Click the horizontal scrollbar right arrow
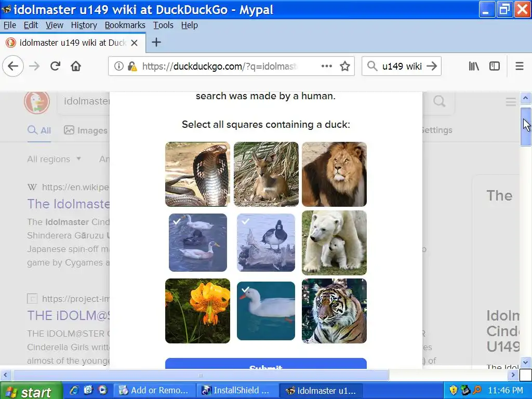Image resolution: width=532 pixels, height=399 pixels. point(513,375)
